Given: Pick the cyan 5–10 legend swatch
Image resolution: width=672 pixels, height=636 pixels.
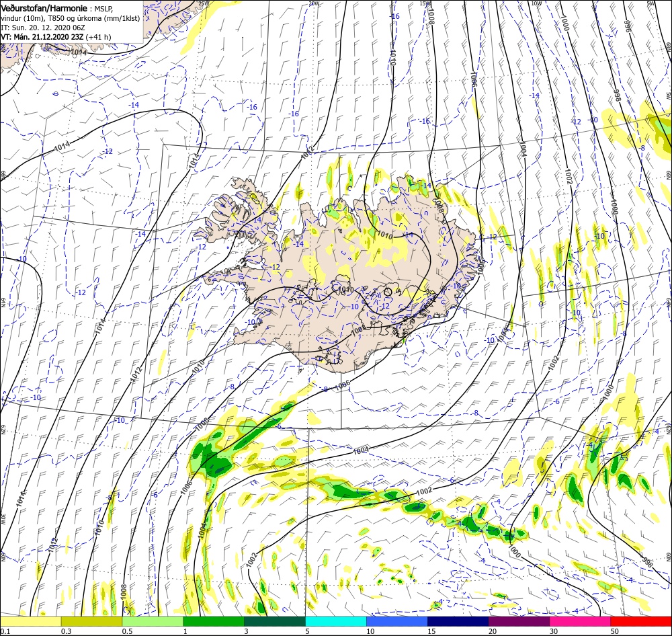Looking at the screenshot, I should [336, 621].
